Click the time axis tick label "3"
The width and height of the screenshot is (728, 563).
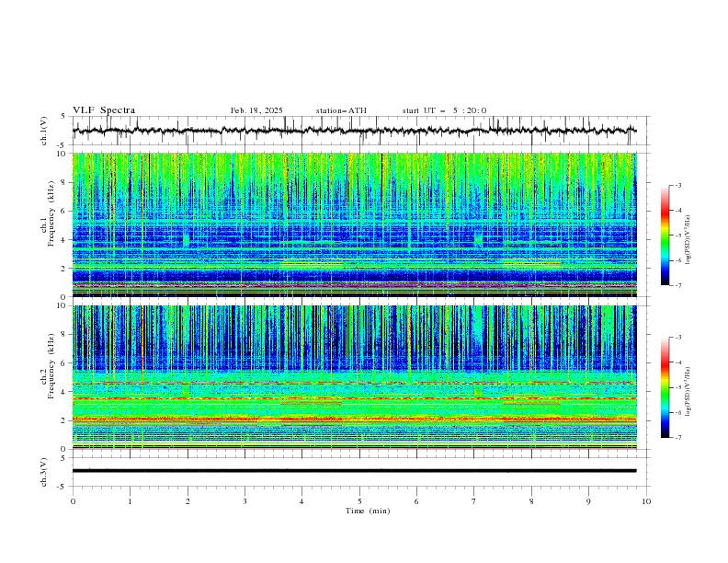pyautogui.click(x=245, y=501)
